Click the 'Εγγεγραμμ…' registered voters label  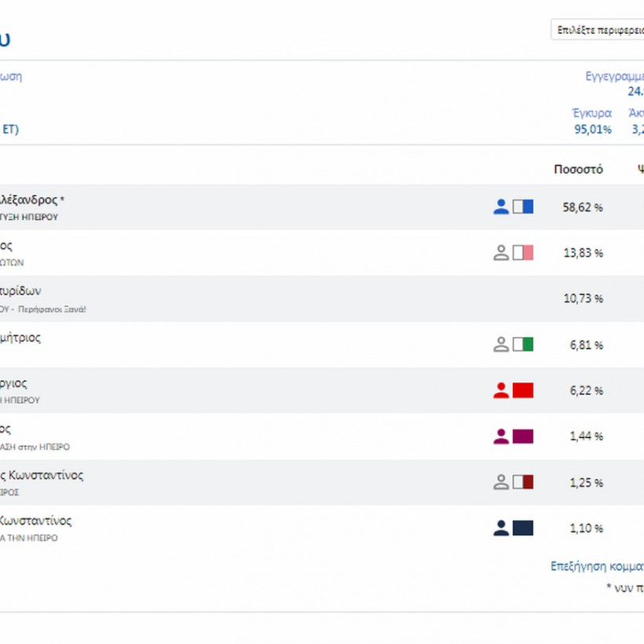[x=614, y=76]
